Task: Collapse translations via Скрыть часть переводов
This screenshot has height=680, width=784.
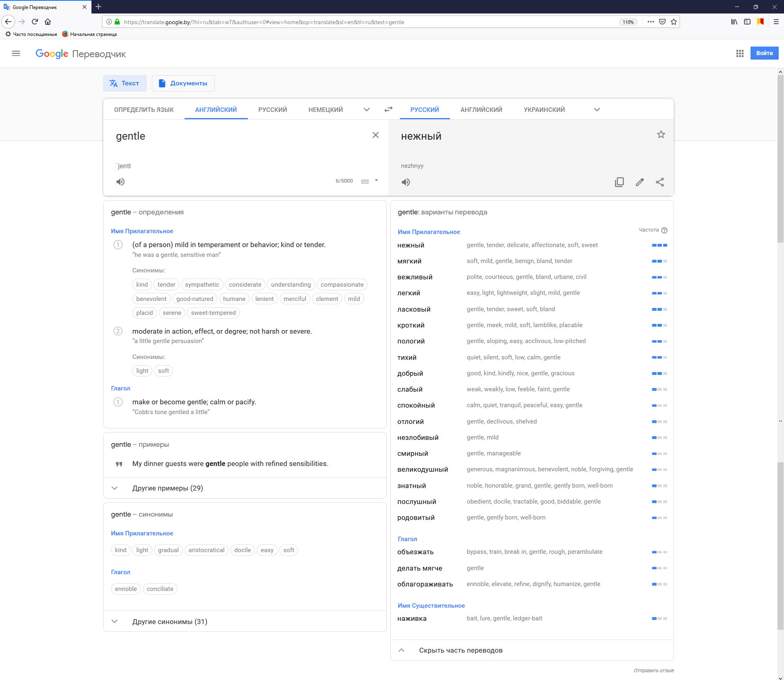Action: (460, 650)
